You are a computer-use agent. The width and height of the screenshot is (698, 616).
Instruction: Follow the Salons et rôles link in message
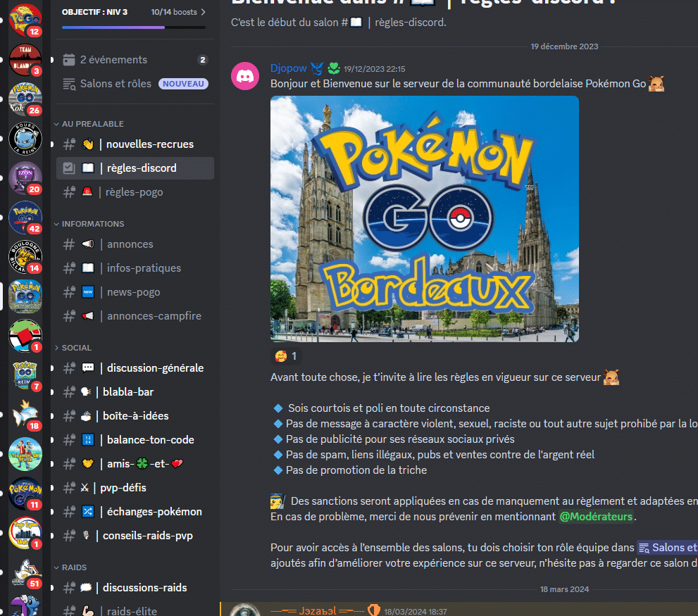coord(667,548)
